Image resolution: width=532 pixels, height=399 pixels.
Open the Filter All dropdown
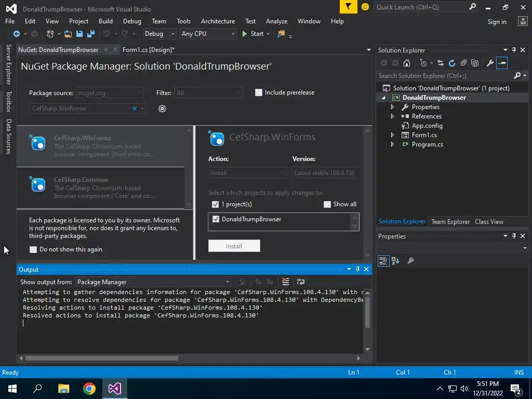[x=208, y=93]
